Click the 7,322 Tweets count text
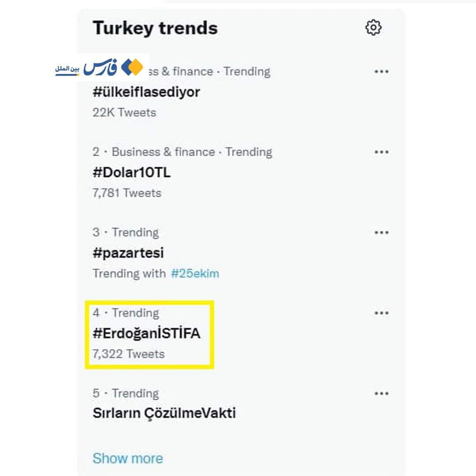The width and height of the screenshot is (476, 476). [x=128, y=354]
